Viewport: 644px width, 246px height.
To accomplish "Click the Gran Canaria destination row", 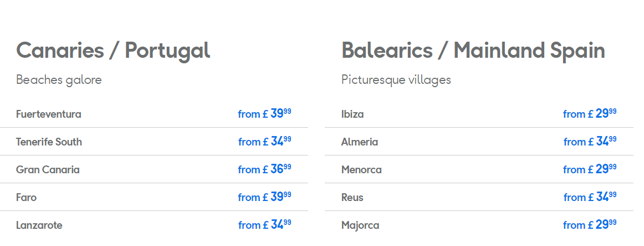I will click(48, 170).
